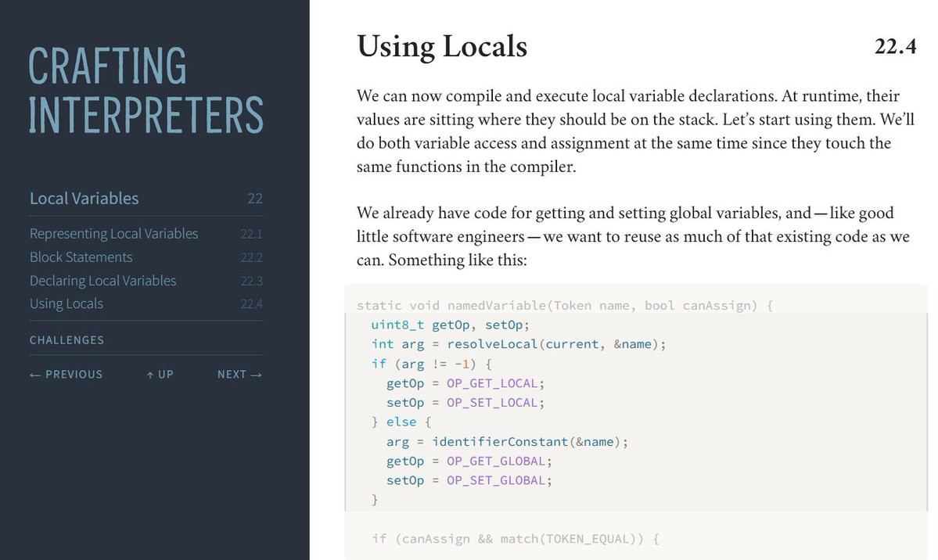
Task: Click the namedVariable function signature line
Action: 565,305
